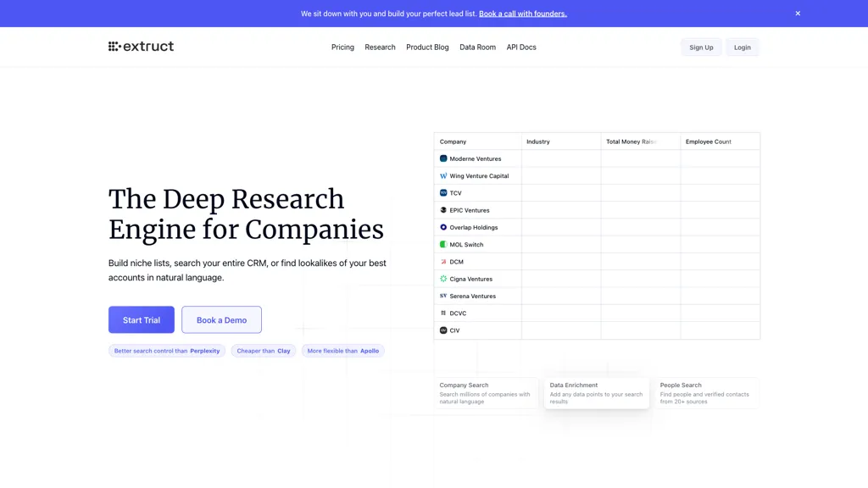Click the DCVC logo icon
Viewport: 868px width, 488px height.
point(443,313)
